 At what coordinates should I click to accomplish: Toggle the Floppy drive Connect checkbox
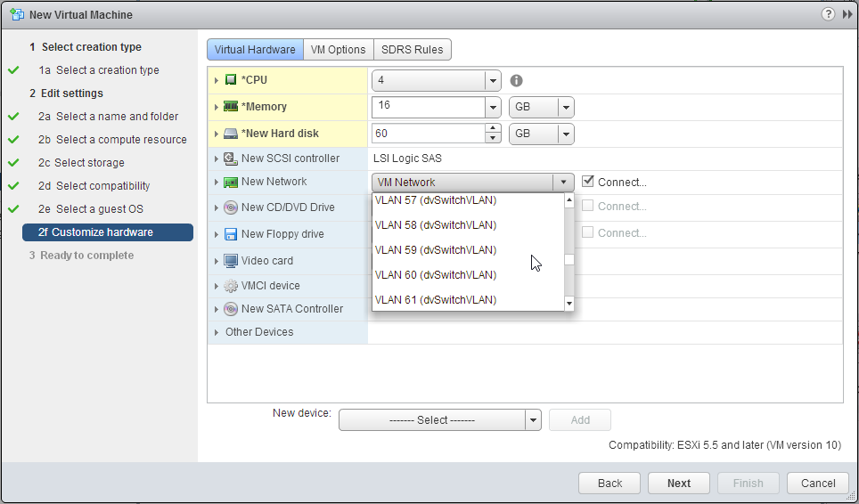(x=588, y=232)
